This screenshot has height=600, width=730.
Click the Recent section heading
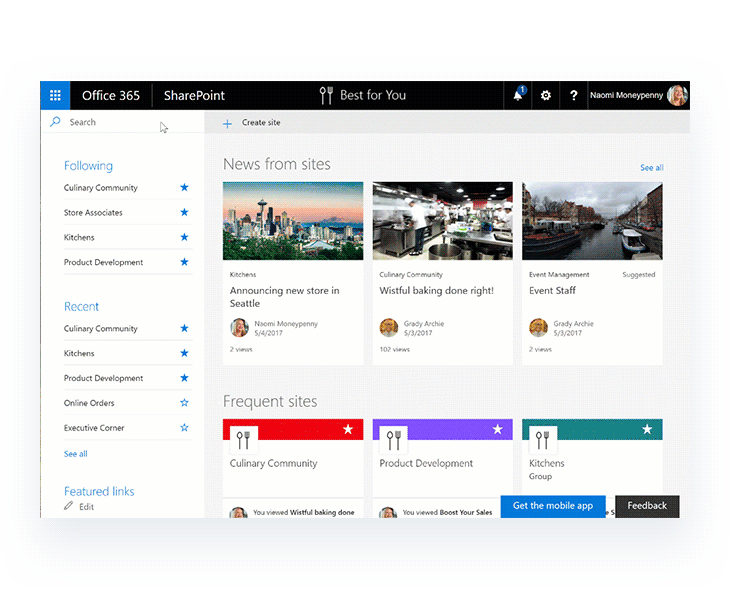click(81, 306)
